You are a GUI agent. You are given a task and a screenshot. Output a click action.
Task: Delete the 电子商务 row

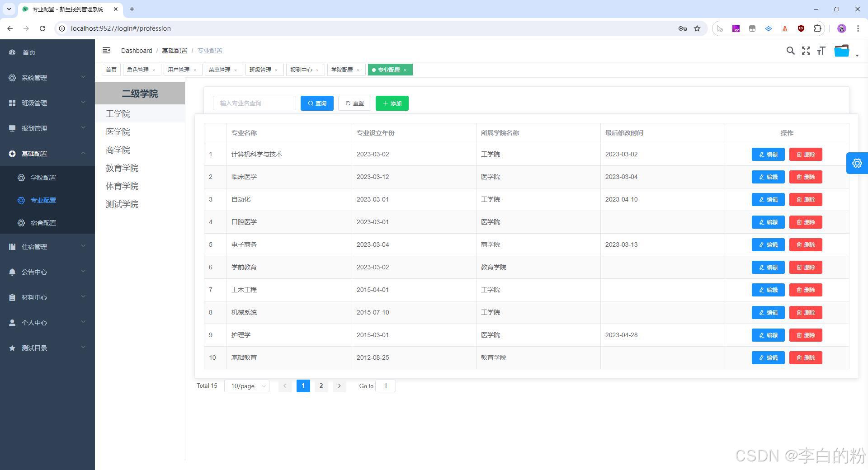pos(806,244)
